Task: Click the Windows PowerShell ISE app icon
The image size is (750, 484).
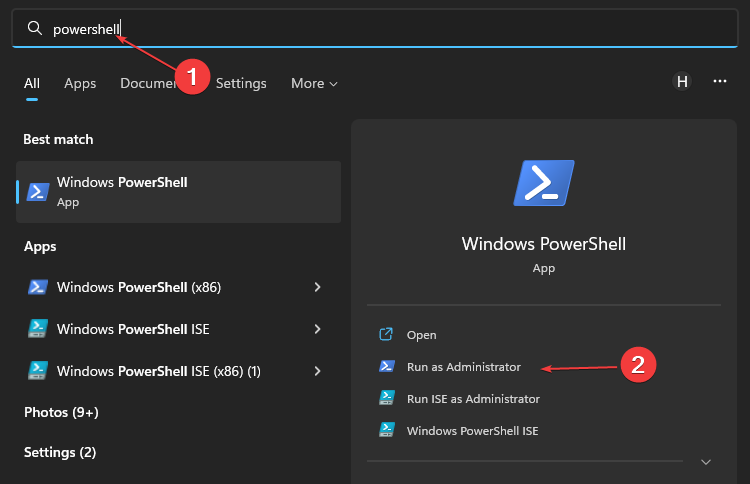Action: pos(38,329)
